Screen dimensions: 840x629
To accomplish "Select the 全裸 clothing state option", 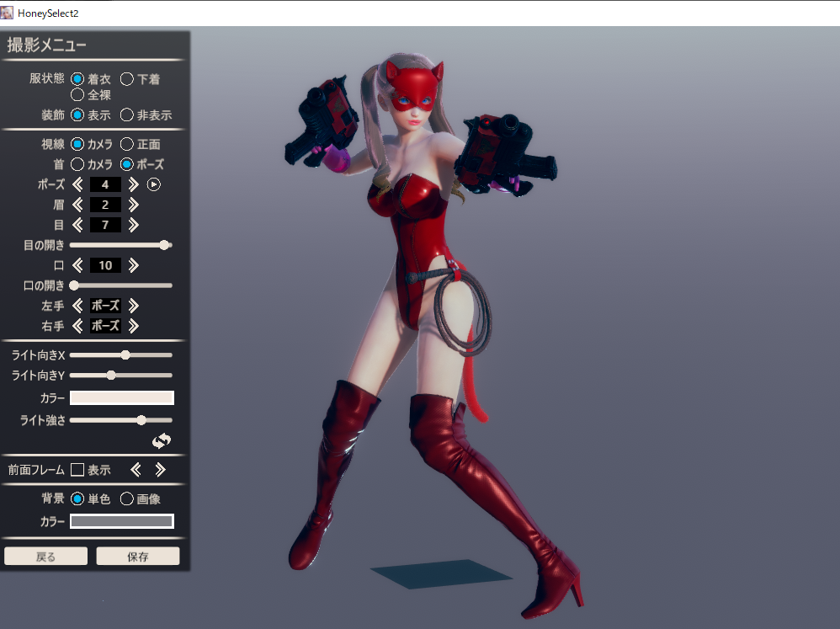I will [x=77, y=95].
